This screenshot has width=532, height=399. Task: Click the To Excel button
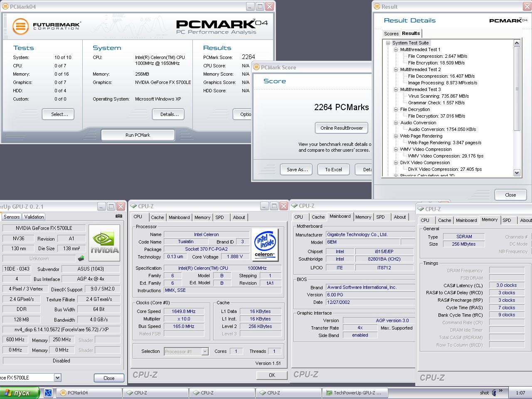(x=333, y=170)
